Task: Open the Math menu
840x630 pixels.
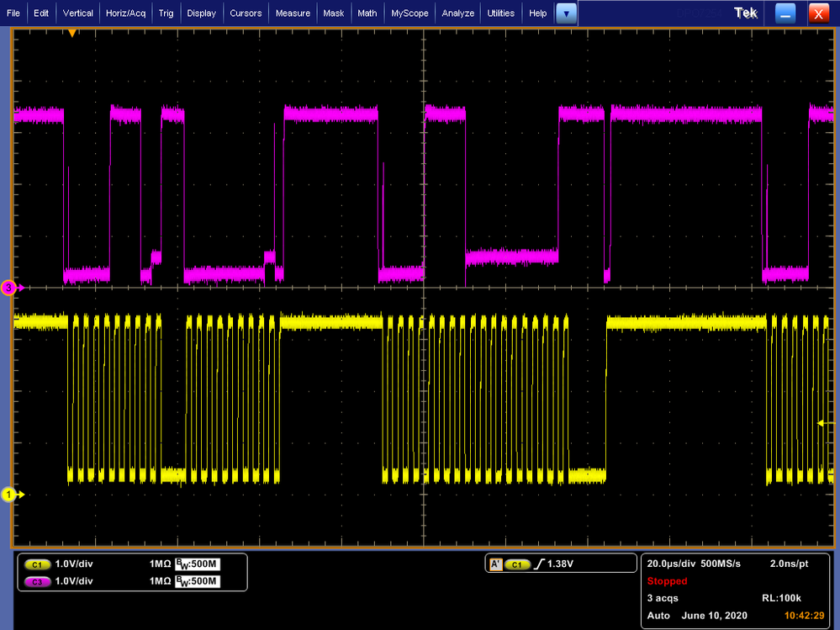Action: pyautogui.click(x=367, y=13)
